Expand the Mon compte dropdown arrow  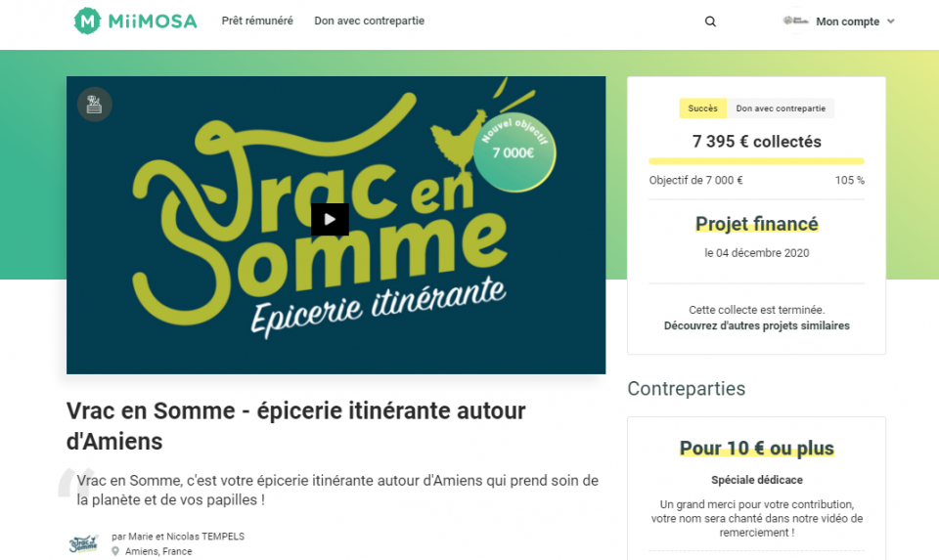[890, 21]
